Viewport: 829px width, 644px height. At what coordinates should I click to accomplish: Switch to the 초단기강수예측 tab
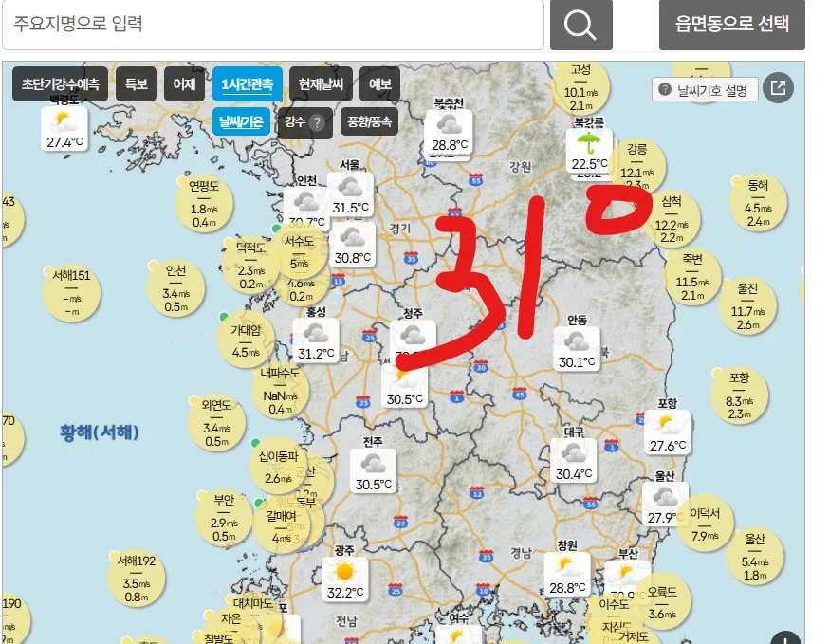(61, 83)
